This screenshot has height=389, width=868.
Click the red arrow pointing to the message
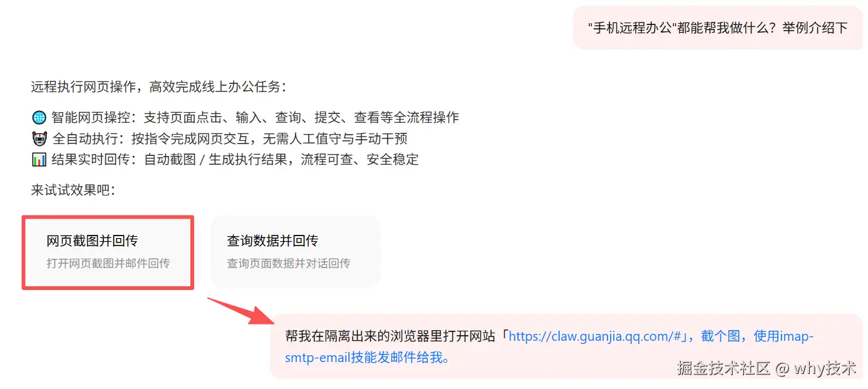click(x=241, y=311)
